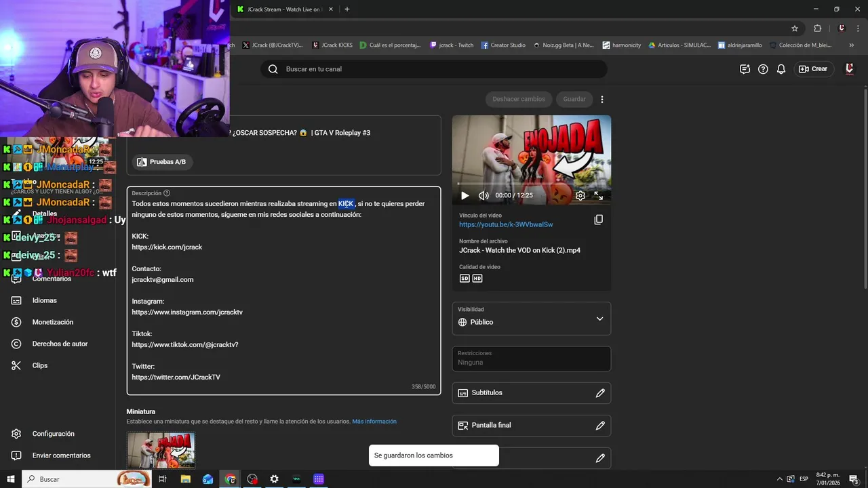Open Pruebas A/B
This screenshot has width=868, height=488.
[161, 162]
